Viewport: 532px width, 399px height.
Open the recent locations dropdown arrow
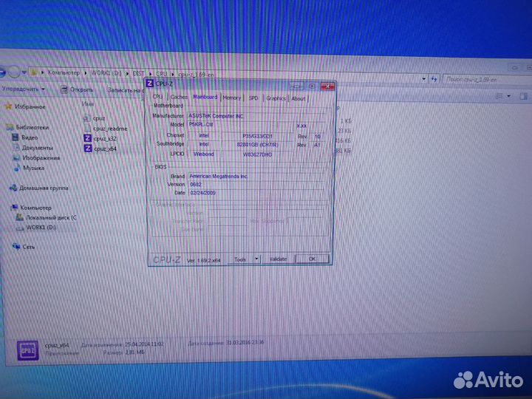click(x=24, y=72)
